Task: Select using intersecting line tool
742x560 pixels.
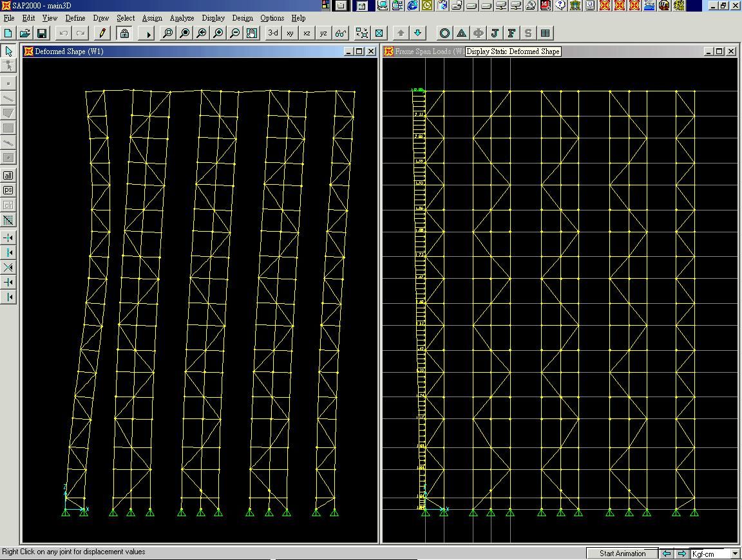Action: coord(8,220)
